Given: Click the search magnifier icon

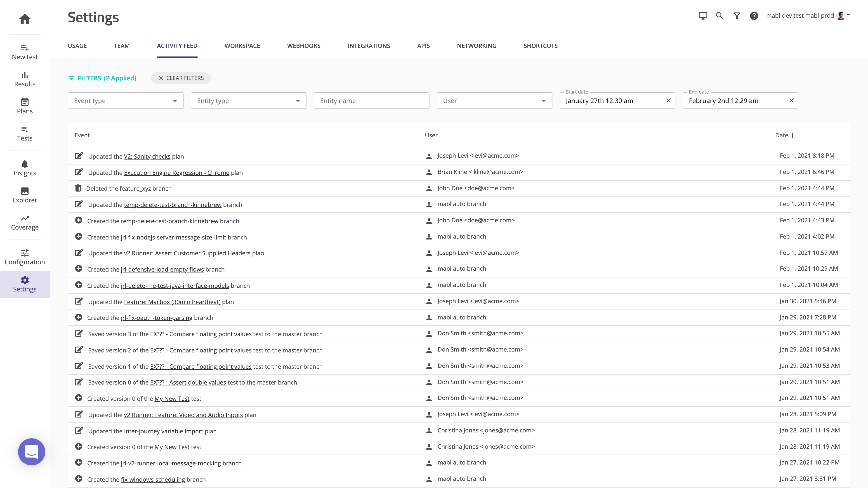Looking at the screenshot, I should pyautogui.click(x=719, y=16).
